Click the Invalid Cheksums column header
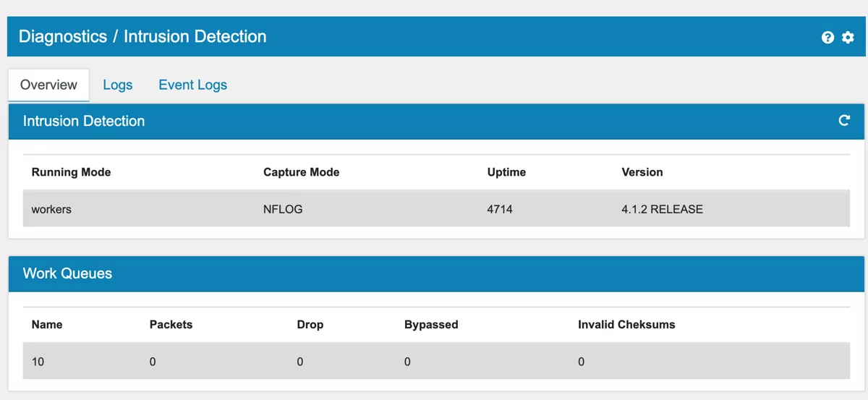The height and width of the screenshot is (400, 868). [626, 325]
